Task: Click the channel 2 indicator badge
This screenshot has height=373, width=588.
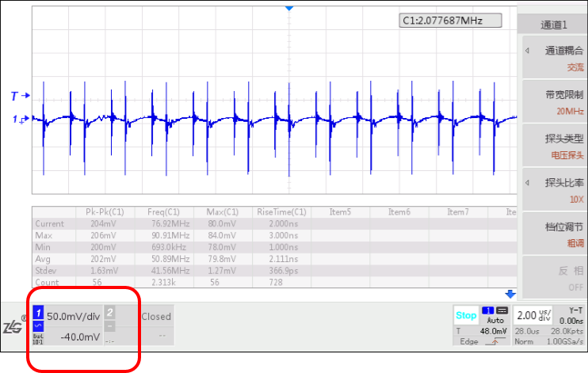Action: pyautogui.click(x=110, y=312)
